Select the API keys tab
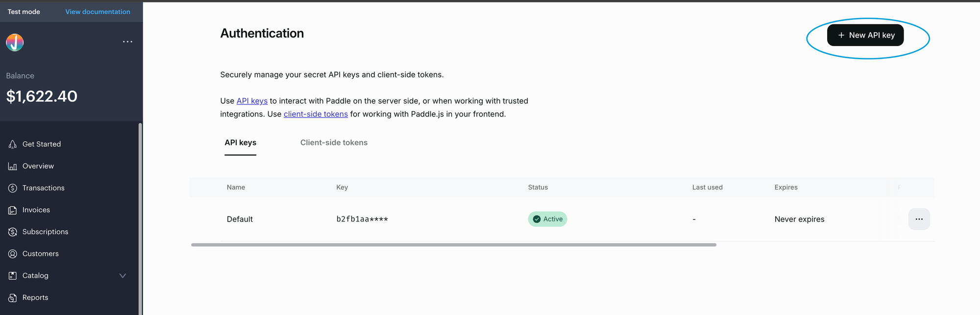This screenshot has width=980, height=315. pyautogui.click(x=240, y=143)
